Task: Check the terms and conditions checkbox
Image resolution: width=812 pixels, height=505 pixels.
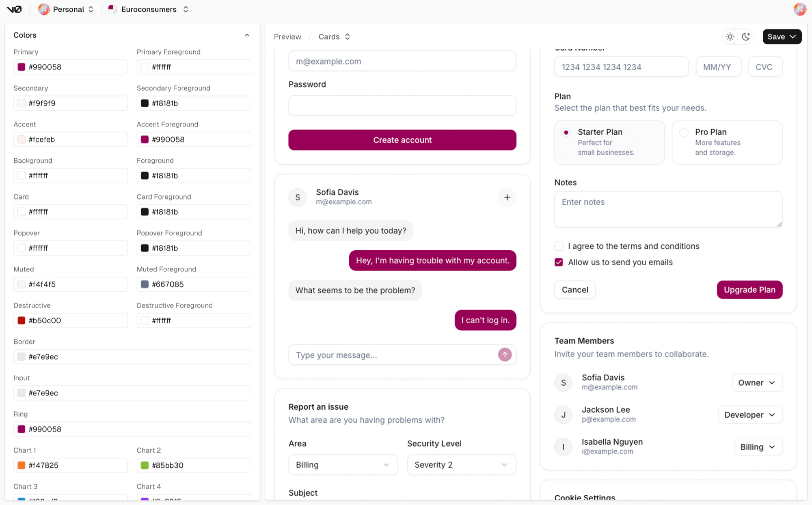Action: [559, 246]
